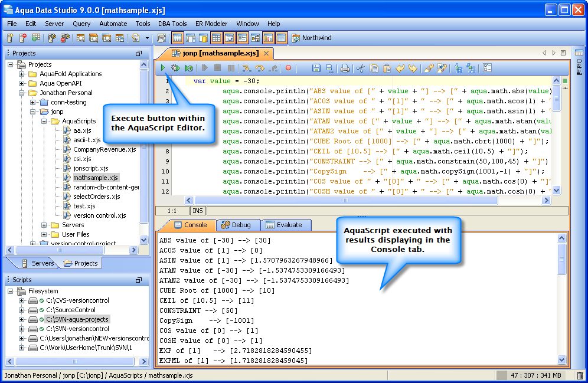
Task: Toggle the Detail side panel
Action: pos(579,67)
